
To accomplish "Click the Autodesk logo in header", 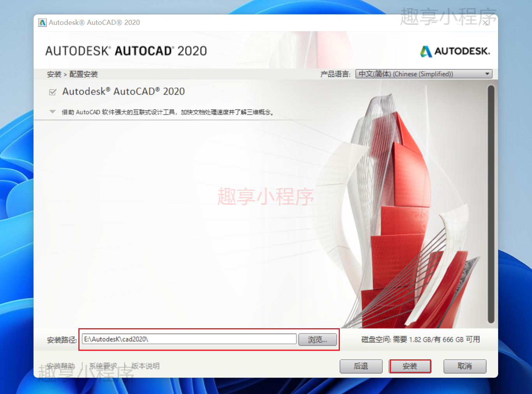I will [455, 51].
